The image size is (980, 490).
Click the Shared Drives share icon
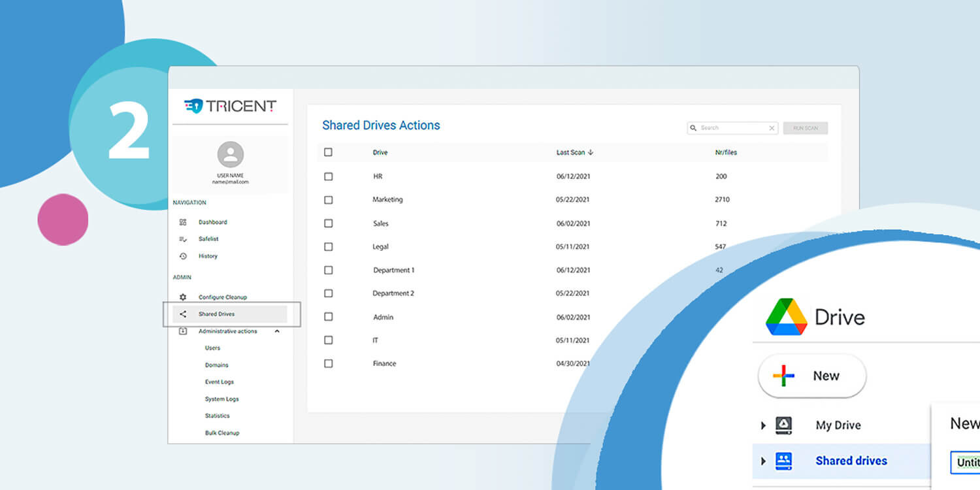pyautogui.click(x=183, y=314)
